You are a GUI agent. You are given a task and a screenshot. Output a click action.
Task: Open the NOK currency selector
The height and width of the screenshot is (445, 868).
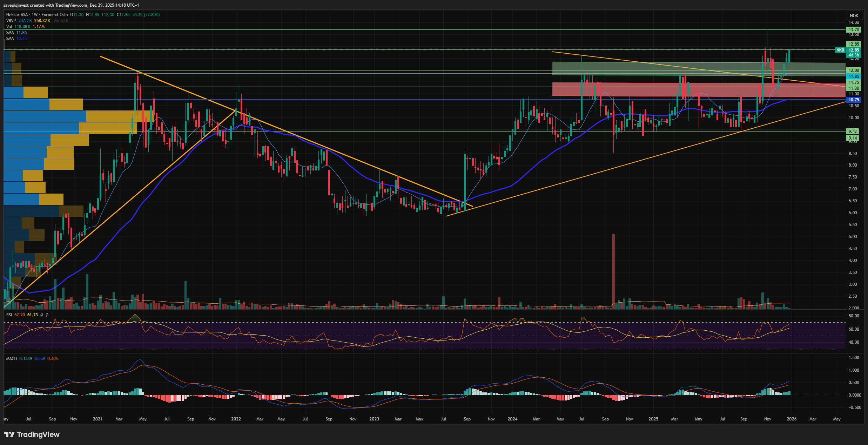point(854,15)
